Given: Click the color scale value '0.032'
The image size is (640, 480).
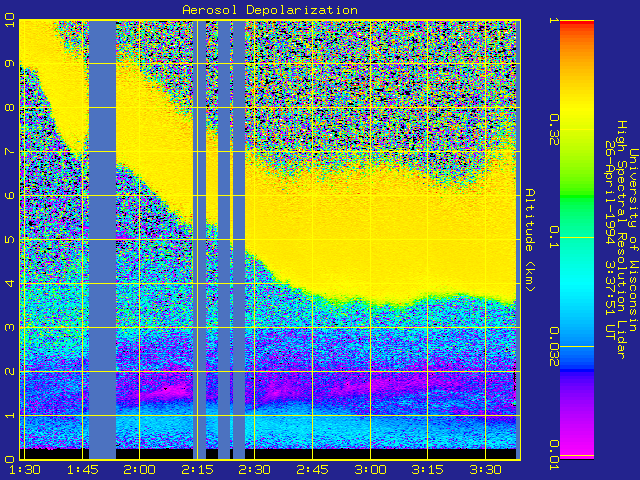Looking at the screenshot, I should click(554, 347).
